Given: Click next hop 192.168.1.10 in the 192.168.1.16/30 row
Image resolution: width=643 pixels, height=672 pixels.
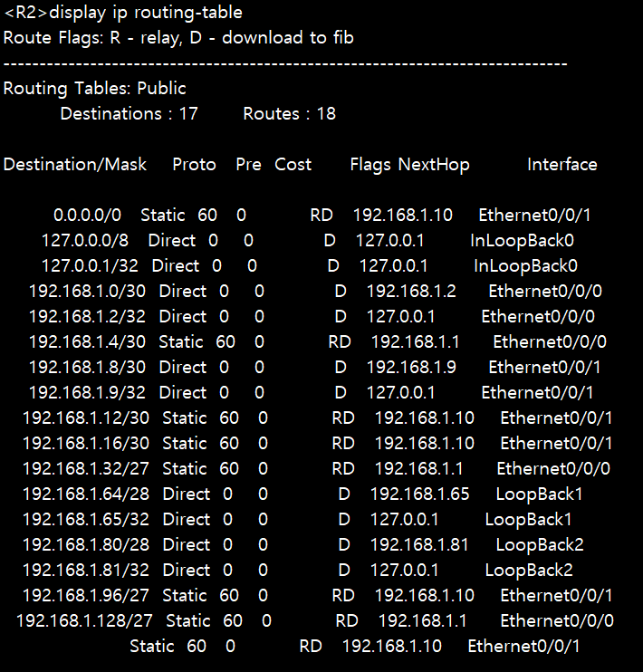Looking at the screenshot, I should tap(425, 443).
